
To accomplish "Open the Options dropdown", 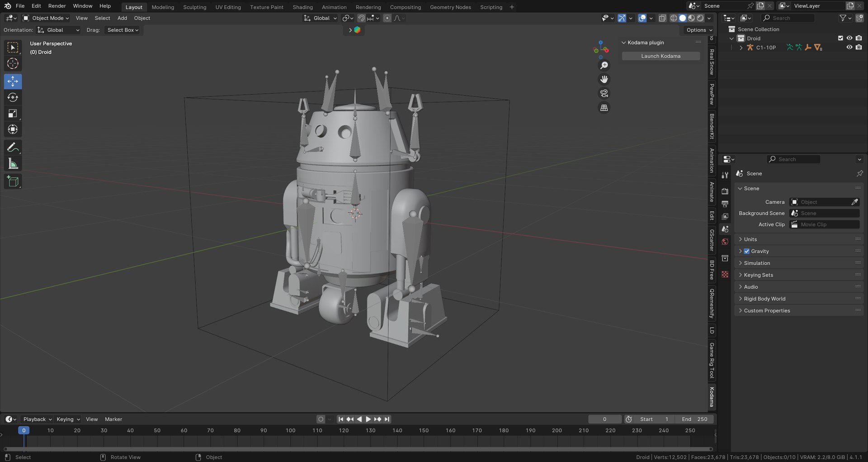I will [698, 30].
